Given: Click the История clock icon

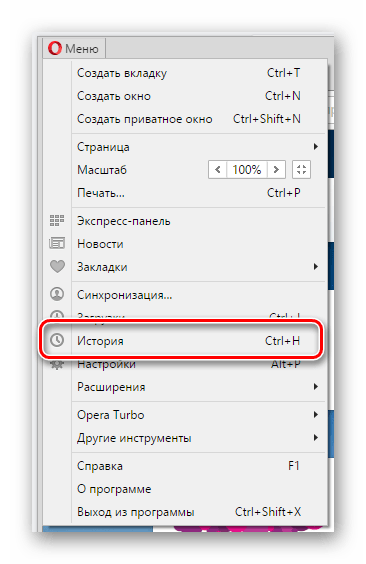Looking at the screenshot, I should point(57,340).
